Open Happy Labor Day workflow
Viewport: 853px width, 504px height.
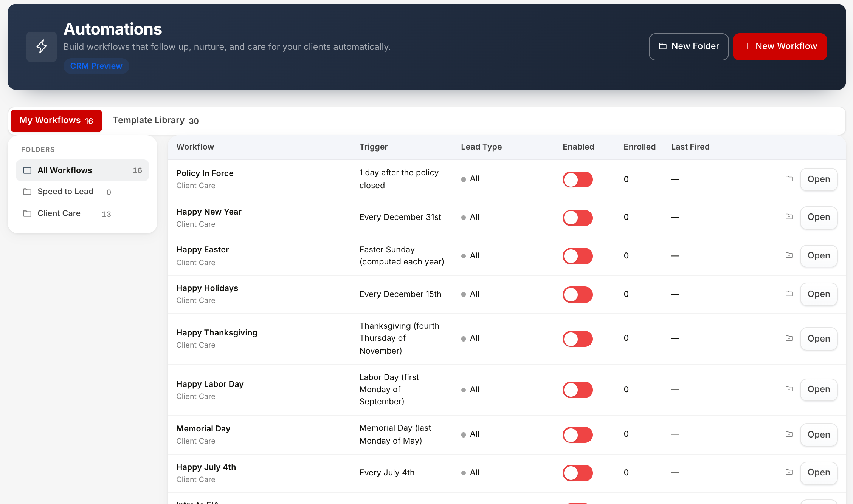(x=819, y=389)
